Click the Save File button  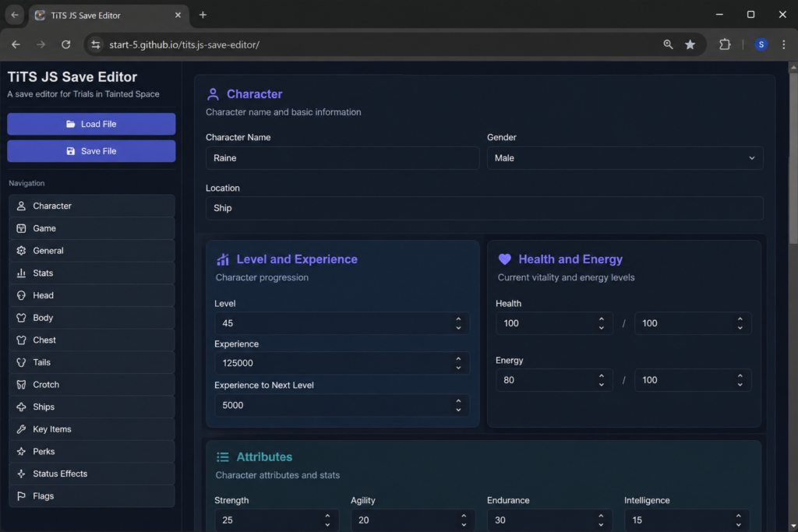click(x=91, y=151)
